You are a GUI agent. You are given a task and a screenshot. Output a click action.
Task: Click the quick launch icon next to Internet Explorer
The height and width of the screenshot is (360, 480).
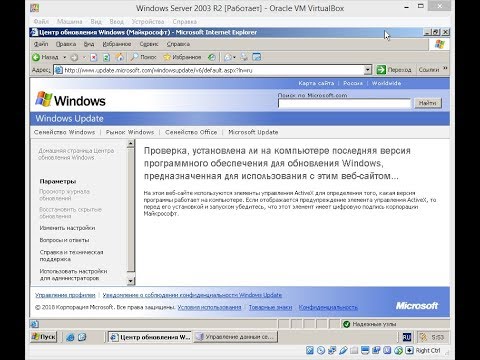(82, 337)
